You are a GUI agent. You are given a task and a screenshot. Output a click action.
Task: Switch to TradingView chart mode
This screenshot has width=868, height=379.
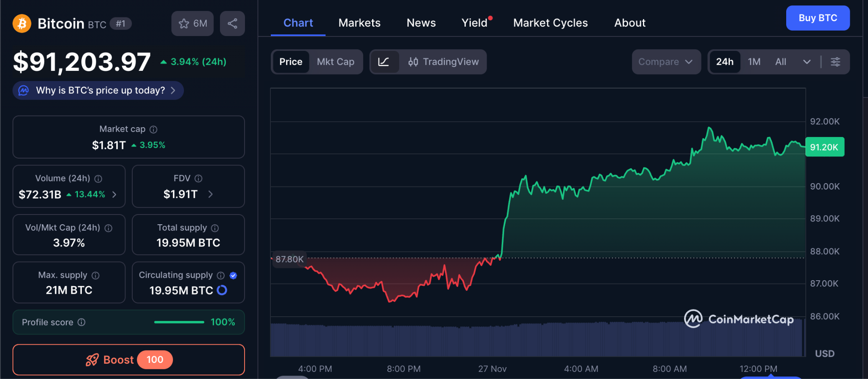[x=443, y=62]
